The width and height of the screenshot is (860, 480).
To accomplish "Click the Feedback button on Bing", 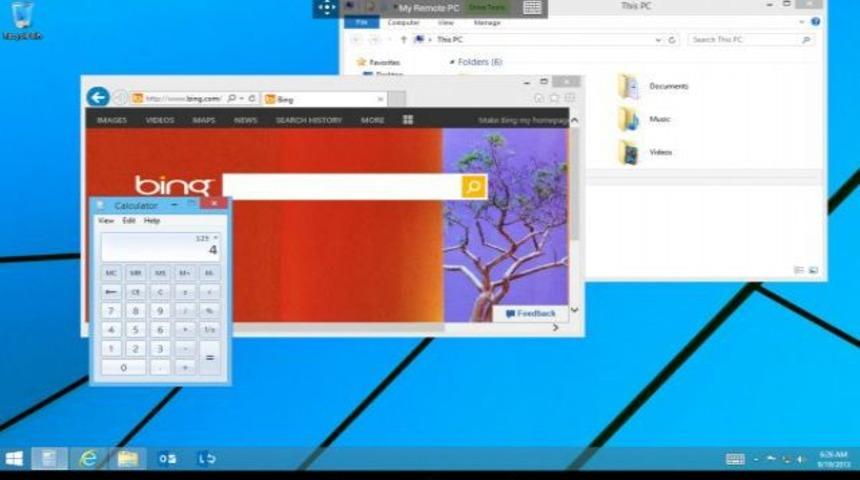I will pyautogui.click(x=530, y=313).
